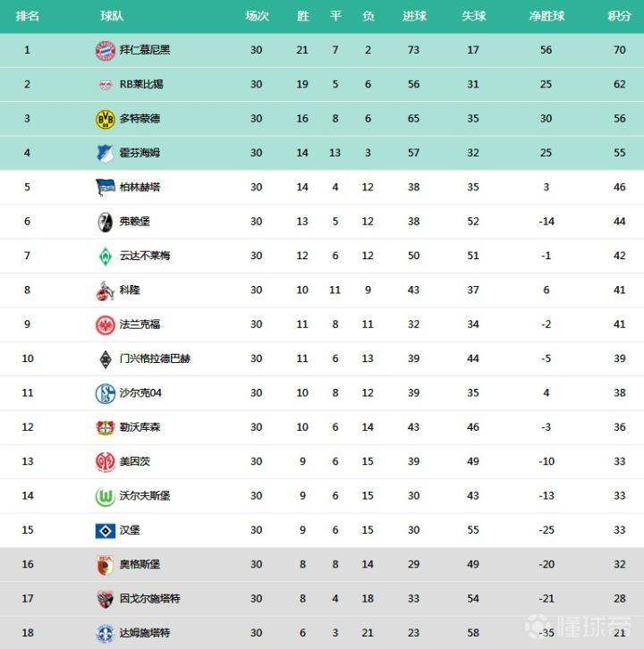Click the Hertha BSC flag logo
Screen dimensions: 644x649
[106, 188]
